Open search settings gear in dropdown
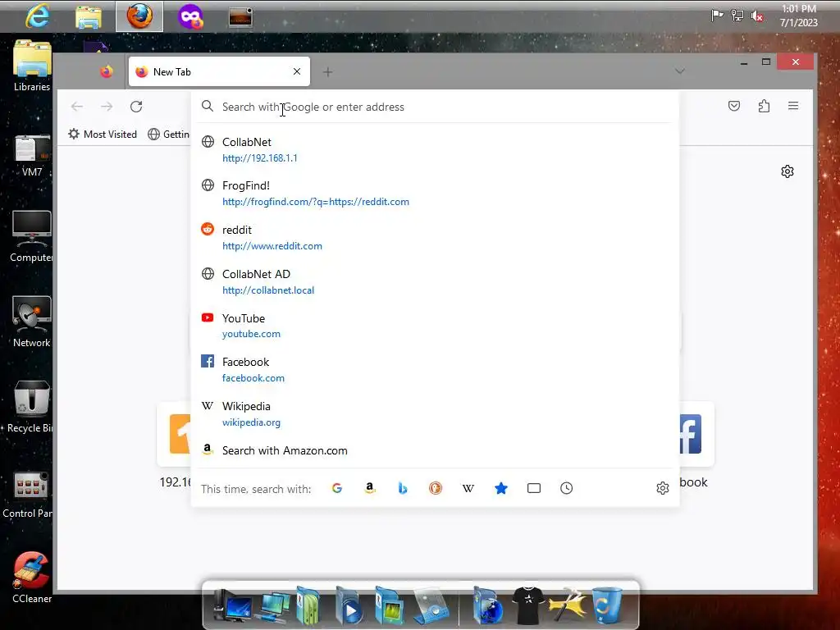This screenshot has width=840, height=630. (663, 488)
